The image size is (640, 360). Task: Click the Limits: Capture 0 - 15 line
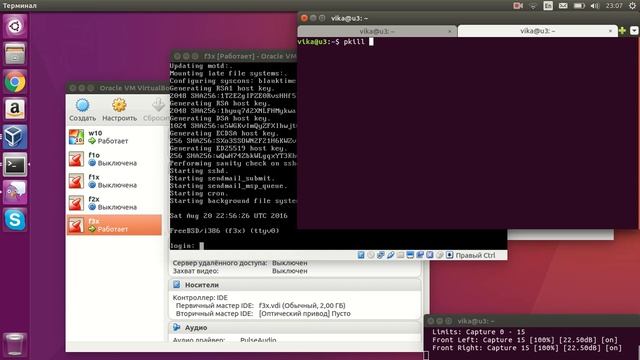tap(479, 332)
